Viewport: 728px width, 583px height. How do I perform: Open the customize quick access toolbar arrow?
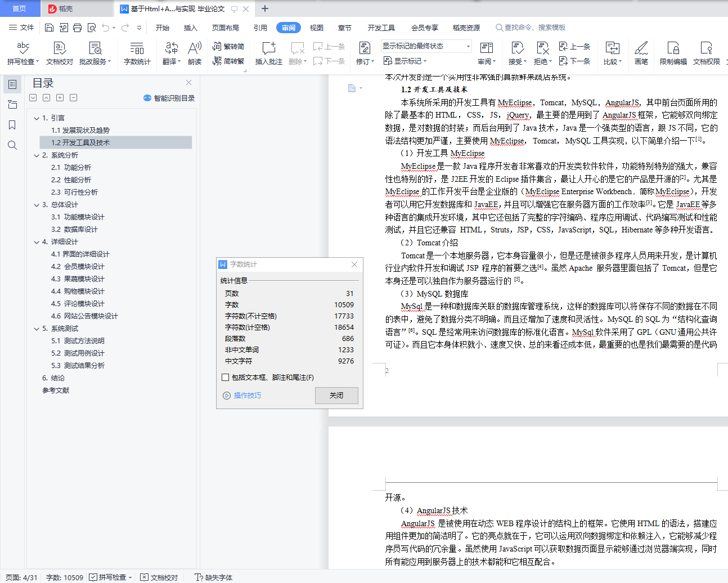[139, 28]
